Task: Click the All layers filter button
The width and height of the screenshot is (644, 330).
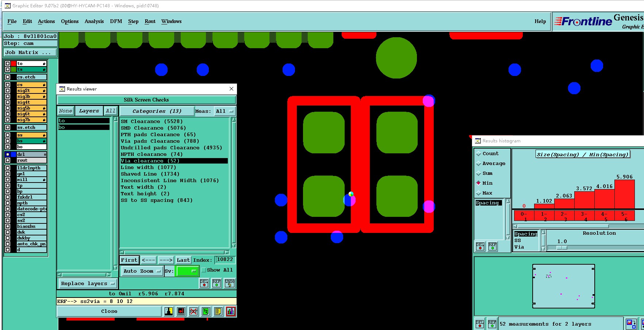Action: pyautogui.click(x=111, y=111)
